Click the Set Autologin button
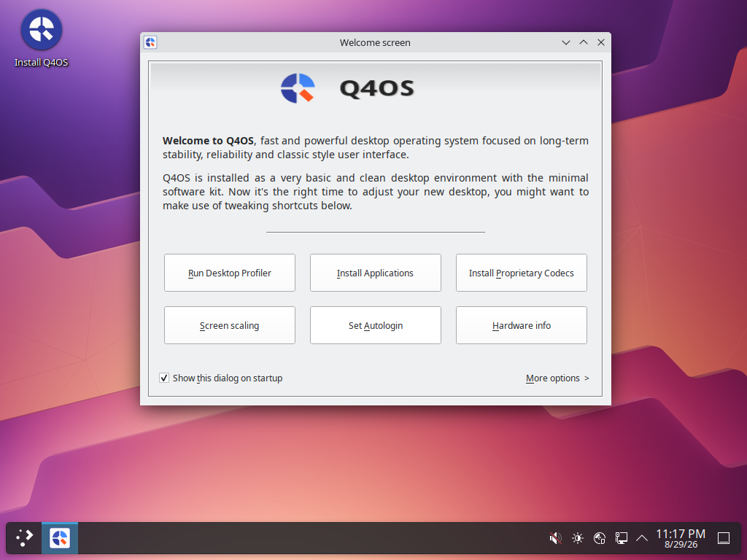The image size is (747, 560). click(x=376, y=325)
